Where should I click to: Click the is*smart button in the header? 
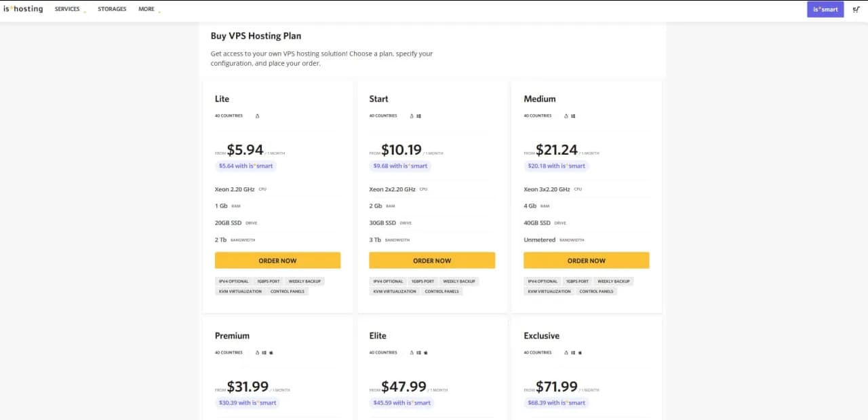[825, 9]
